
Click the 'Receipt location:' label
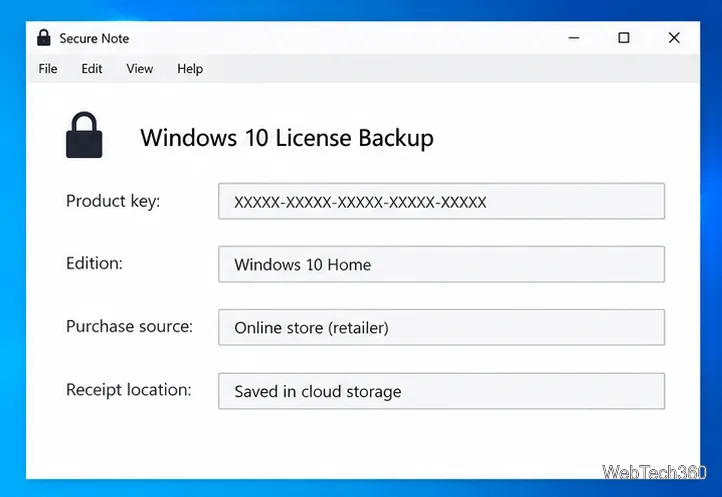coord(128,390)
